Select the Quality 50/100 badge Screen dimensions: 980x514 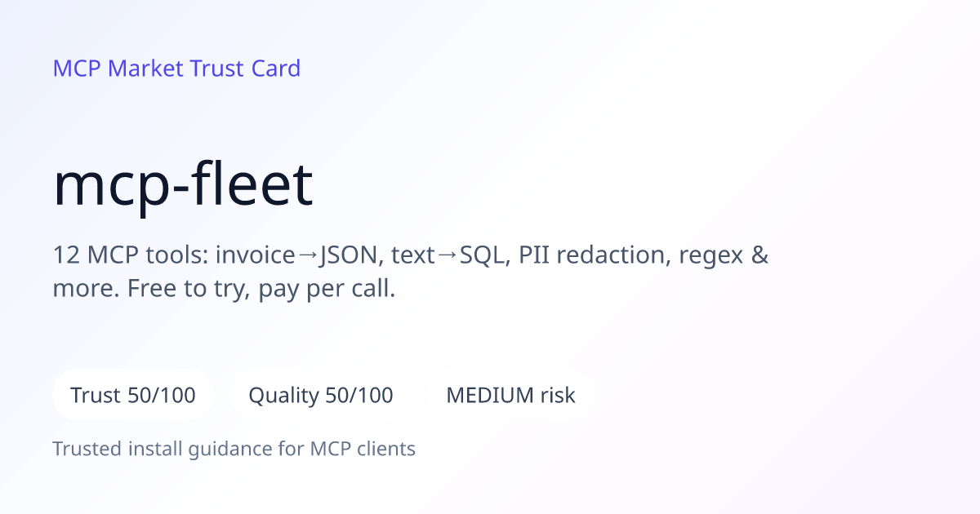click(321, 396)
